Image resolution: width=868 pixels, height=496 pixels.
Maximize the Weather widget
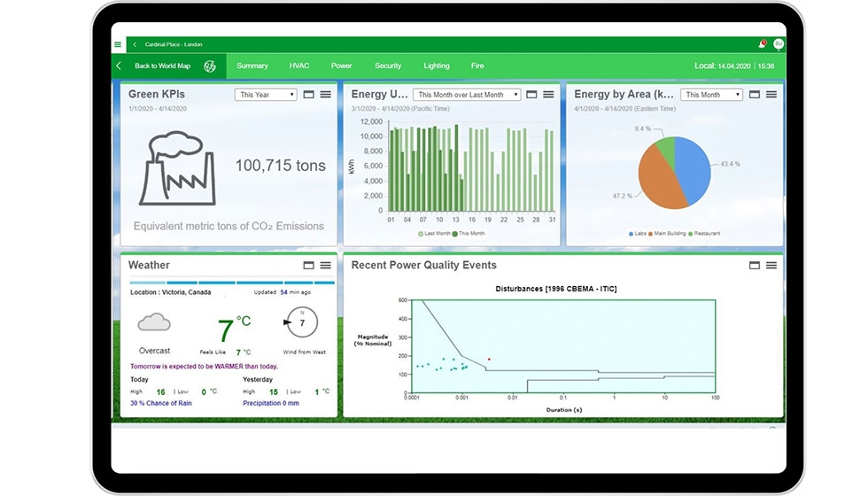[x=309, y=265]
